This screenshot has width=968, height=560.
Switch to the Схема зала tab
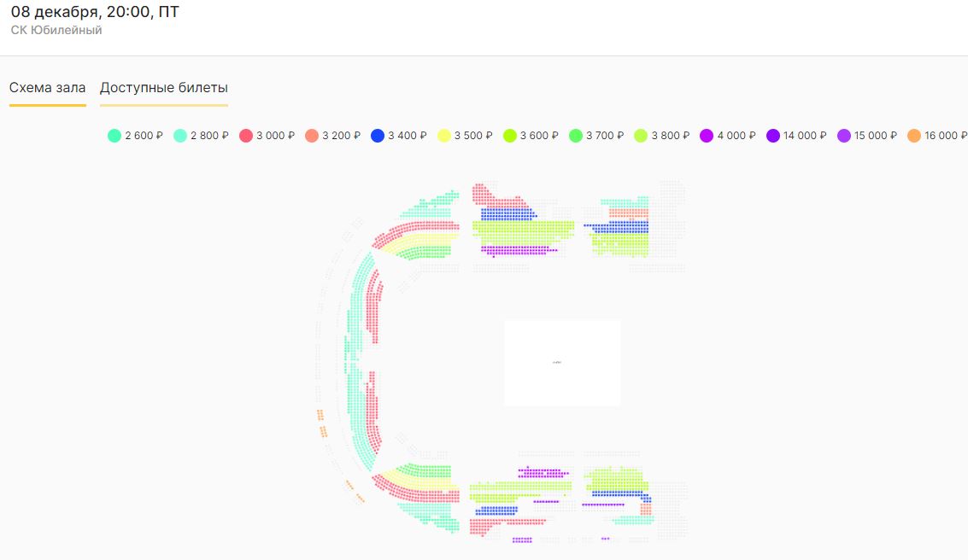tap(48, 88)
